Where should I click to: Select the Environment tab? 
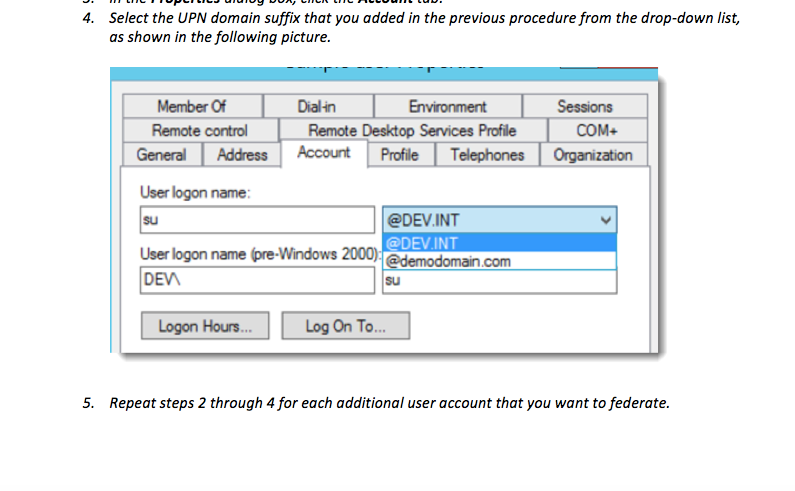[x=447, y=106]
